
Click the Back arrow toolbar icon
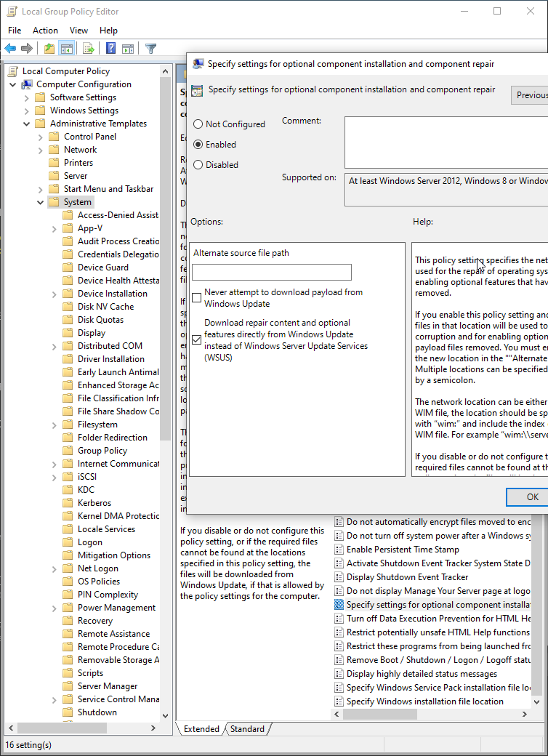point(10,49)
